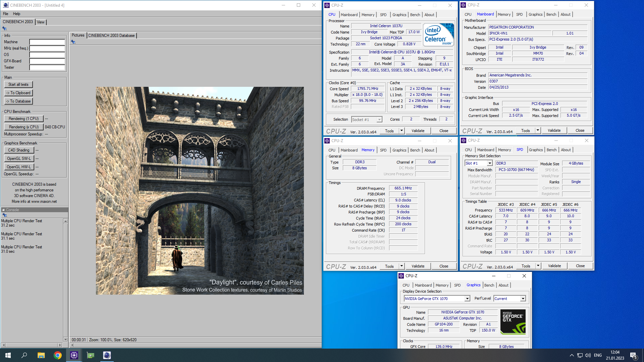Click Validate in Mainboard CPU-Z window
The width and height of the screenshot is (644, 362).
[554, 130]
